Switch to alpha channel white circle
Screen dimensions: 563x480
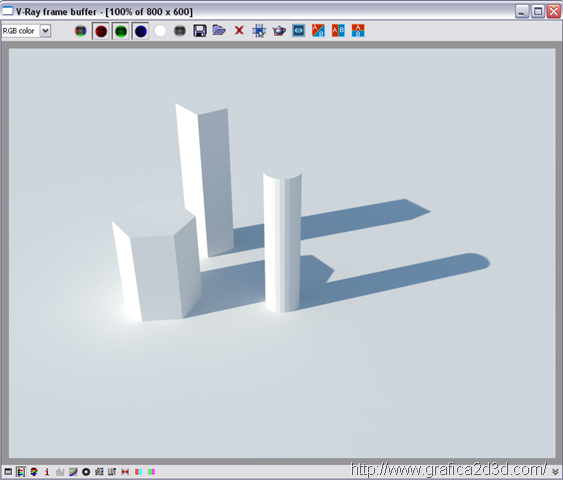(x=160, y=31)
